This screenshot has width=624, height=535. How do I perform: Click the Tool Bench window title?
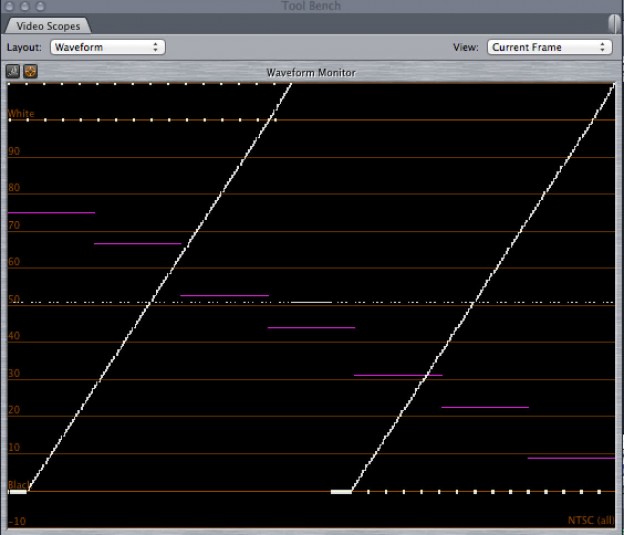312,6
